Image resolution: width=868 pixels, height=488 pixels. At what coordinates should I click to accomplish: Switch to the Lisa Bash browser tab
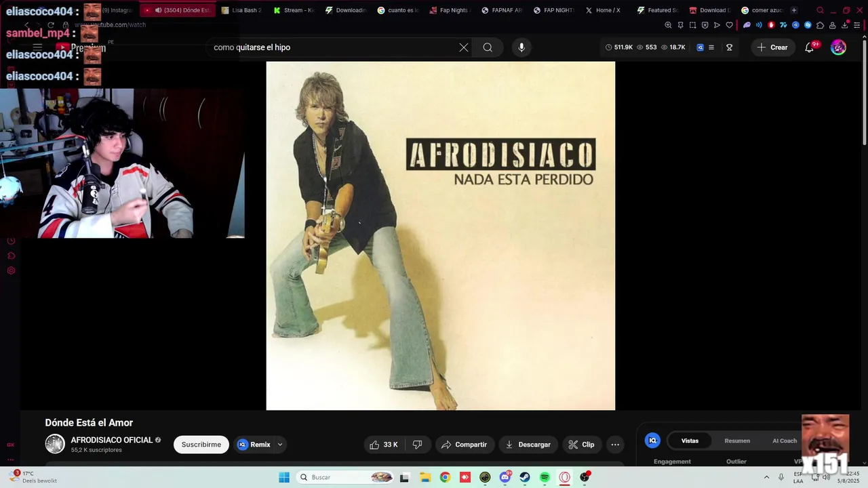tap(241, 10)
